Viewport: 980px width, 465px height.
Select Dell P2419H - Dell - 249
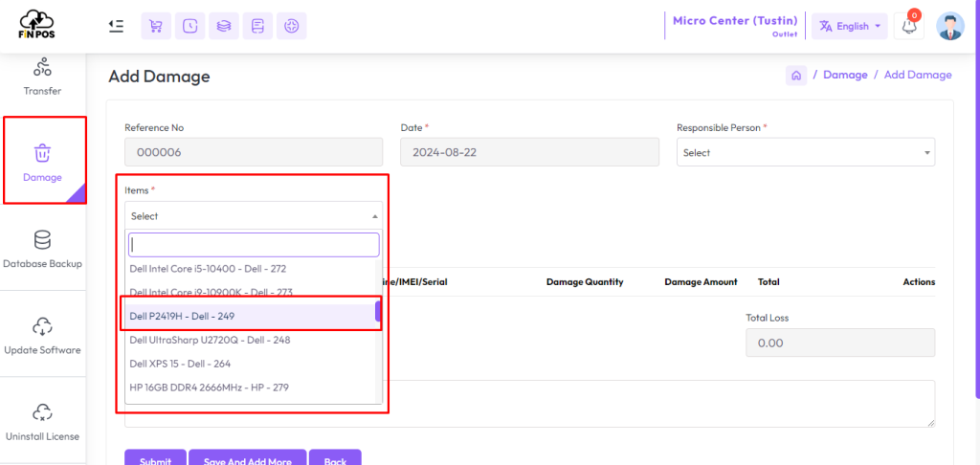250,317
